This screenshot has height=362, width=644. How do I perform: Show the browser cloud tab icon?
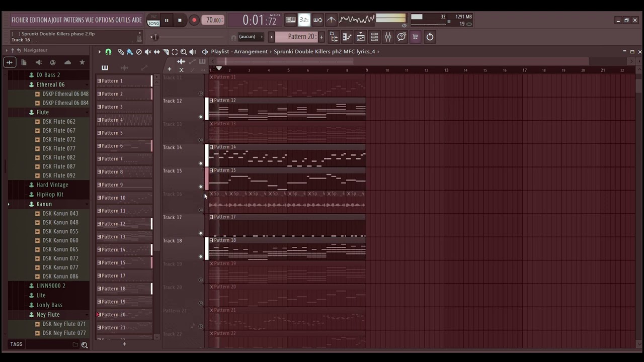[x=67, y=62]
